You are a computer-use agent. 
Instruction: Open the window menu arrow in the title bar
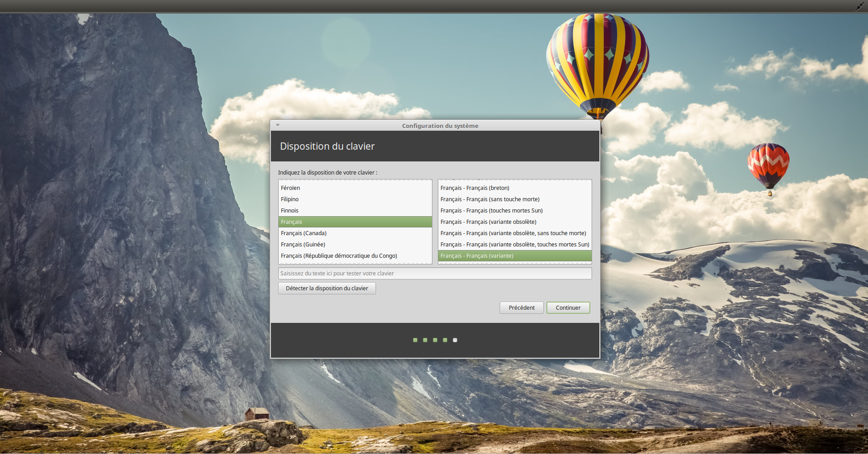(x=278, y=125)
